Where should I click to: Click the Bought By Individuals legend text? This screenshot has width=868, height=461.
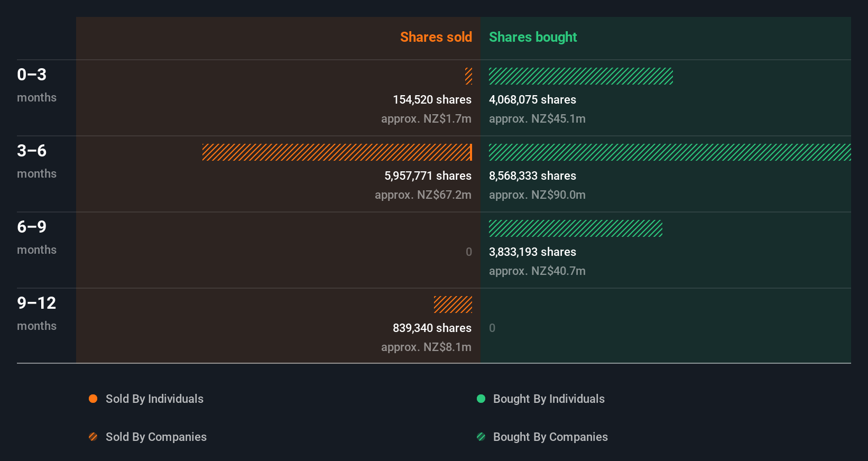click(549, 399)
